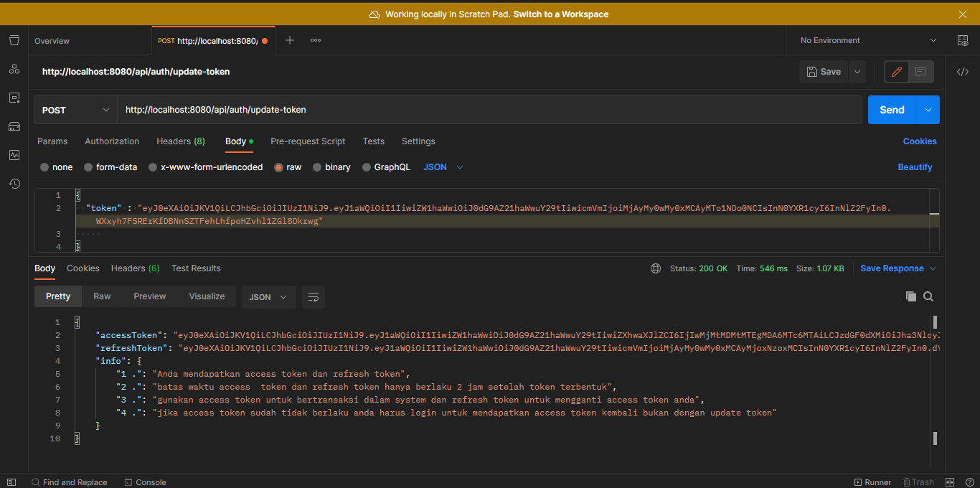Open the response Headers (6) tab
The image size is (980, 488).
tap(135, 268)
